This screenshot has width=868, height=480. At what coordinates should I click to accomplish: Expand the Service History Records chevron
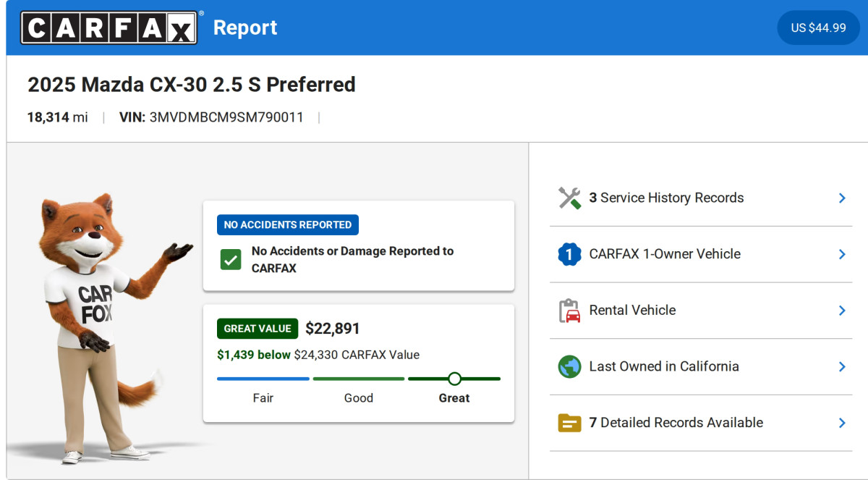coord(841,198)
